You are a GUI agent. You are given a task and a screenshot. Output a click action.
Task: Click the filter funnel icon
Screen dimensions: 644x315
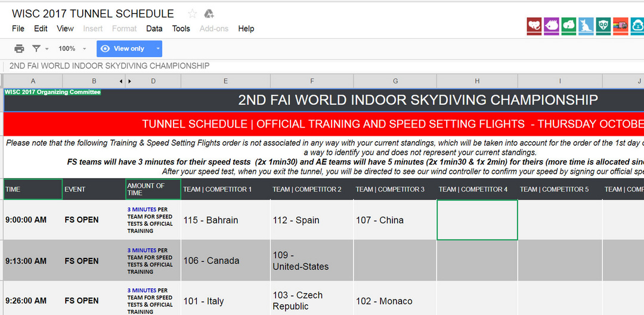[36, 49]
